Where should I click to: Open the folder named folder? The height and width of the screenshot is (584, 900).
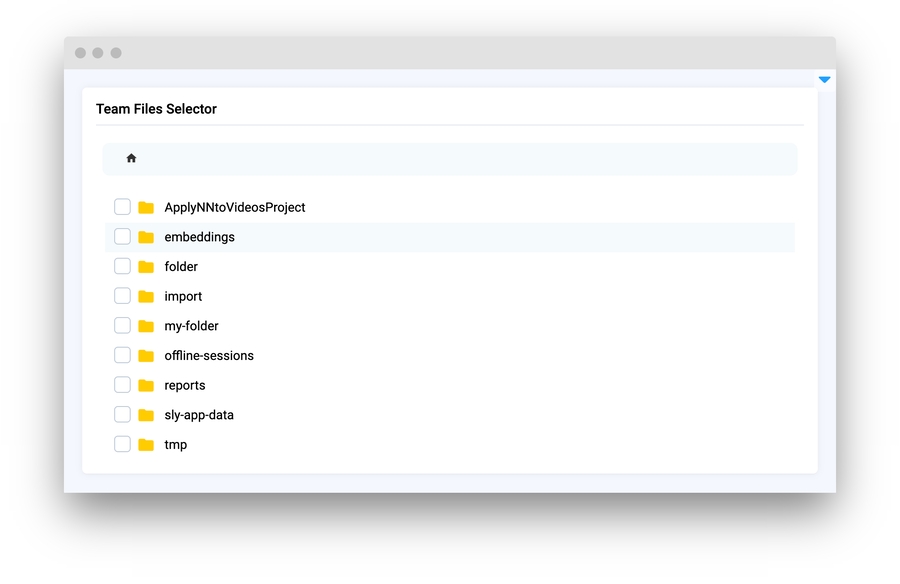pos(181,267)
